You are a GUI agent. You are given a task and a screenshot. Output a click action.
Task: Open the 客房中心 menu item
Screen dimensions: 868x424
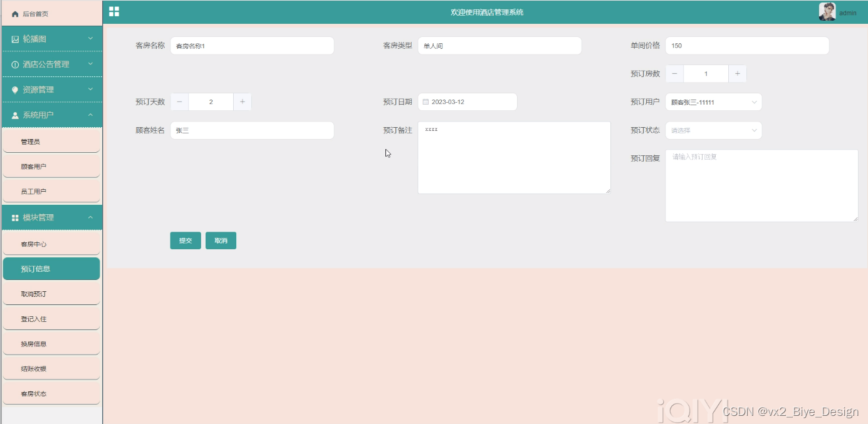(51, 244)
